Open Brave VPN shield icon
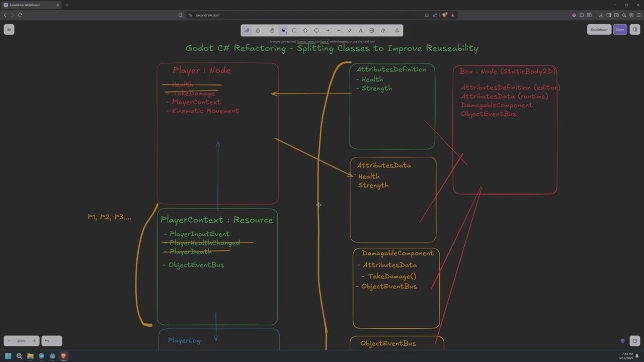 [631, 15]
